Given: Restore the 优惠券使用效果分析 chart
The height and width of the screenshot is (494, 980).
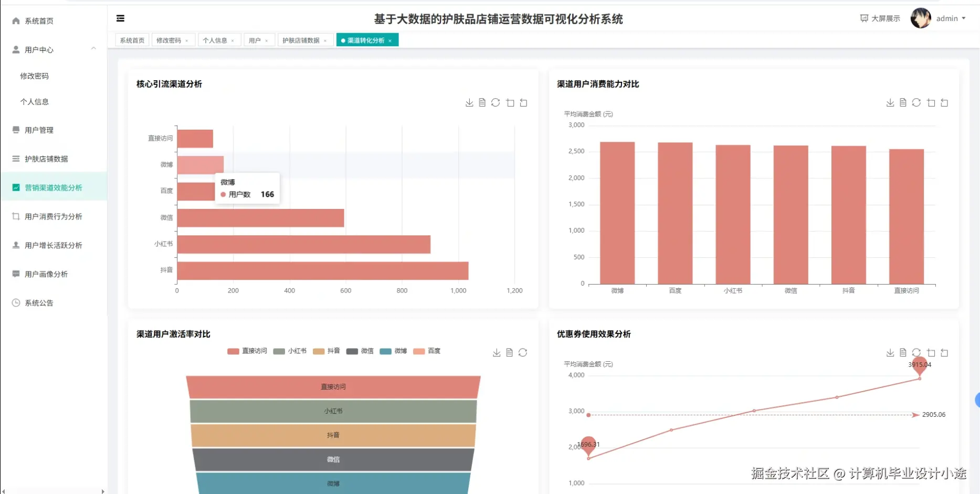Looking at the screenshot, I should pyautogui.click(x=916, y=353).
